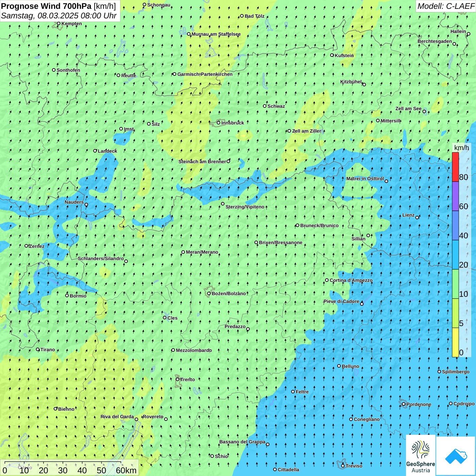476x476 pixels.
Task: Click the 'Modell: C-LAEF' label
Action: [446, 6]
